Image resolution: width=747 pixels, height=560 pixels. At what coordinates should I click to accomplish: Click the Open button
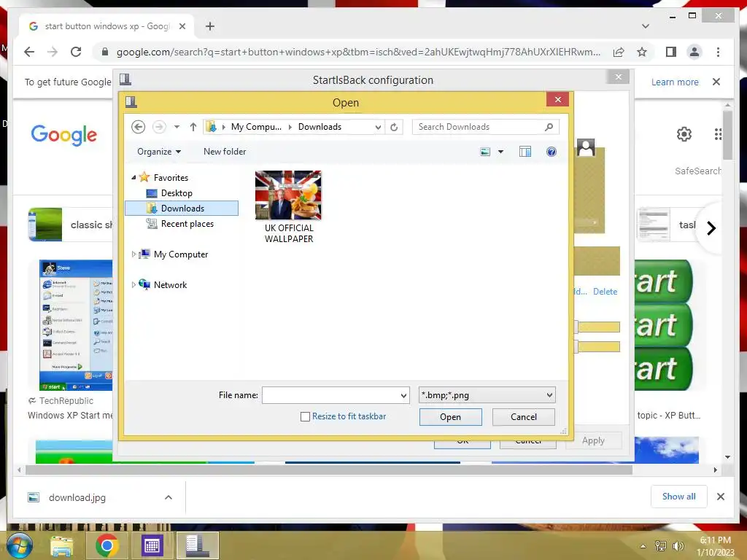[x=450, y=416]
